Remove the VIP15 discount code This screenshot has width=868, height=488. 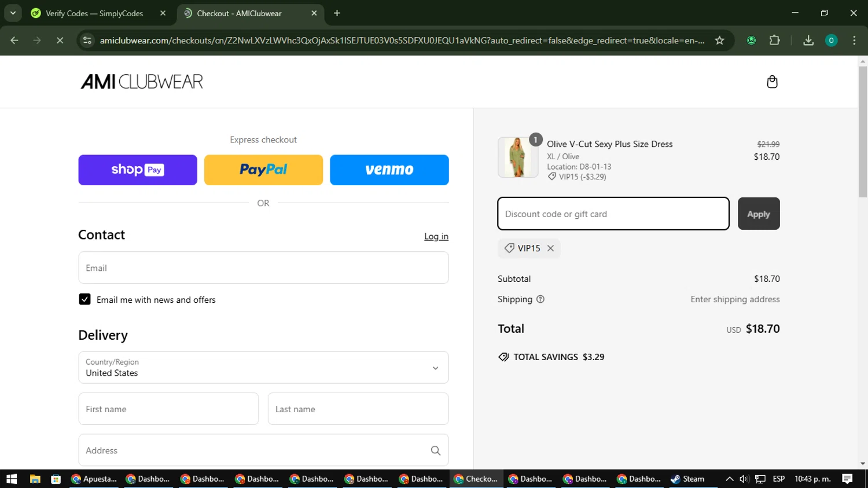(x=550, y=248)
